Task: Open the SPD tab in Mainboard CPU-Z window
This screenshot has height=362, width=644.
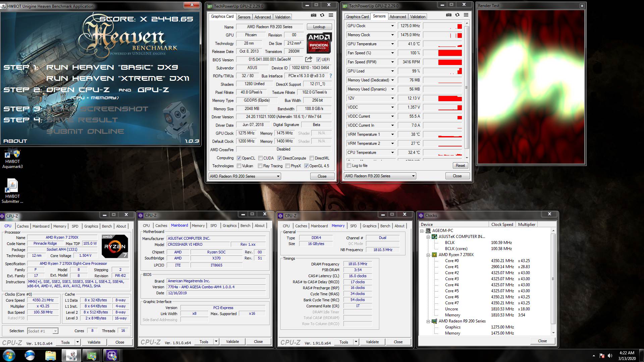Action: point(214,226)
